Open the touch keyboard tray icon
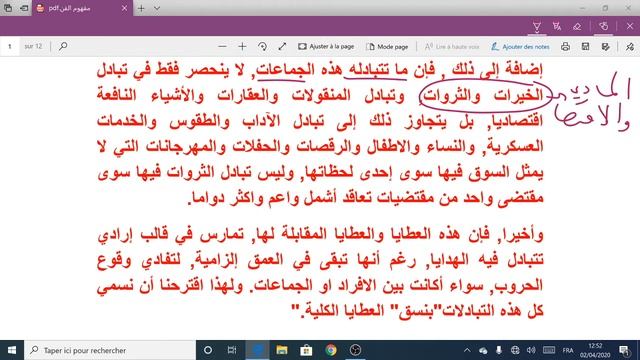Image resolution: width=640 pixels, height=360 pixels. pyautogui.click(x=549, y=350)
